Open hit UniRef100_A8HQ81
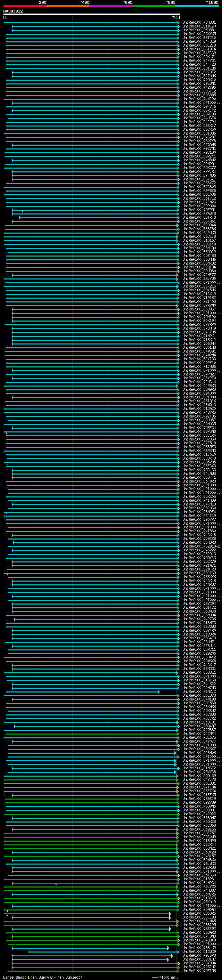 click(x=199, y=23)
